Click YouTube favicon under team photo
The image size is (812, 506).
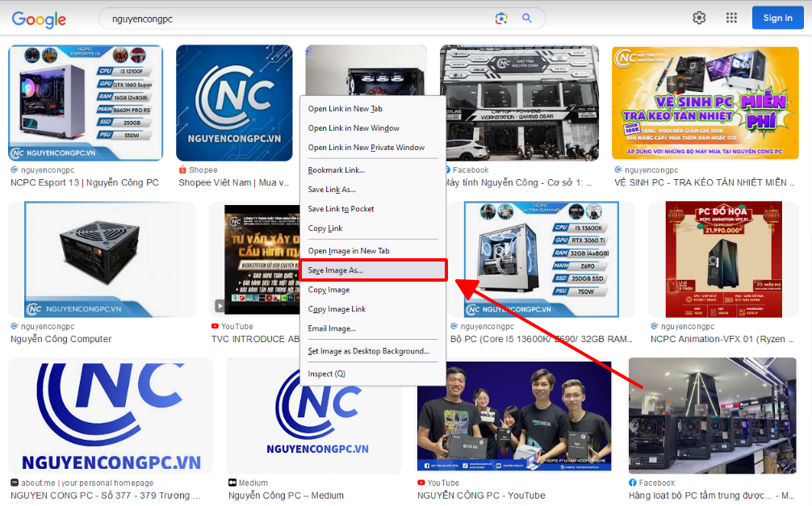click(421, 483)
